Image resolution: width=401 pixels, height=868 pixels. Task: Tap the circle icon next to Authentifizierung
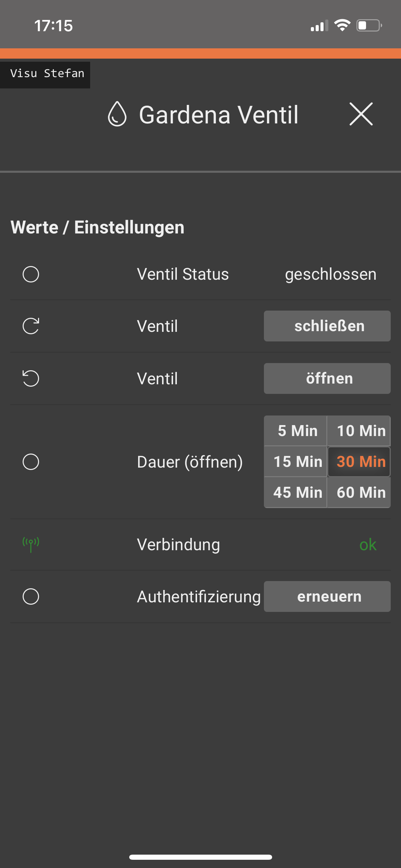[31, 596]
